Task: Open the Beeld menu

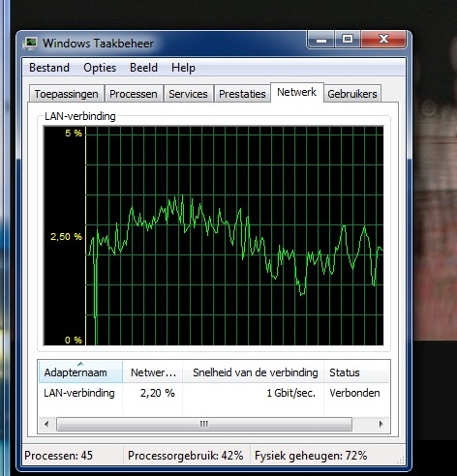Action: (143, 68)
